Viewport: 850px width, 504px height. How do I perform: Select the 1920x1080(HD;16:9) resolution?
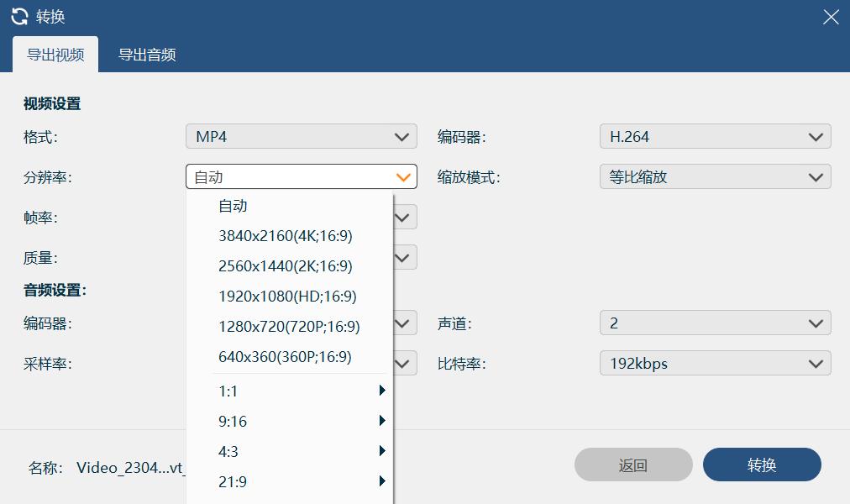point(285,296)
